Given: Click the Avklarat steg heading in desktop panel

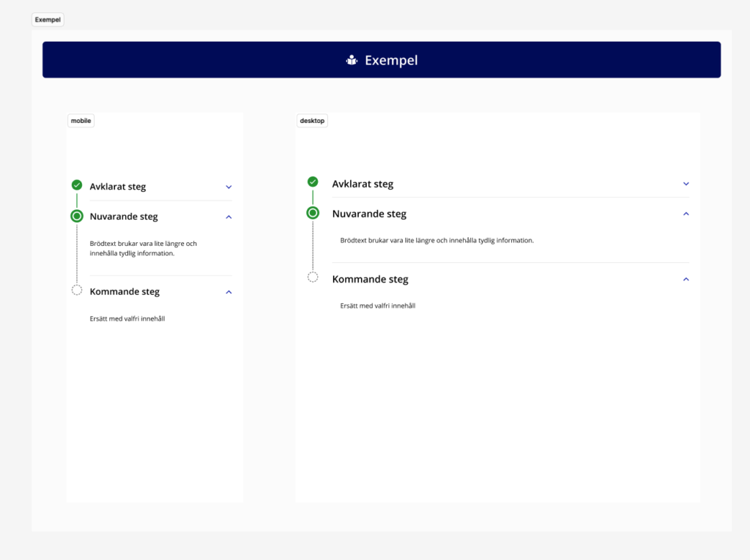Looking at the screenshot, I should click(x=363, y=184).
